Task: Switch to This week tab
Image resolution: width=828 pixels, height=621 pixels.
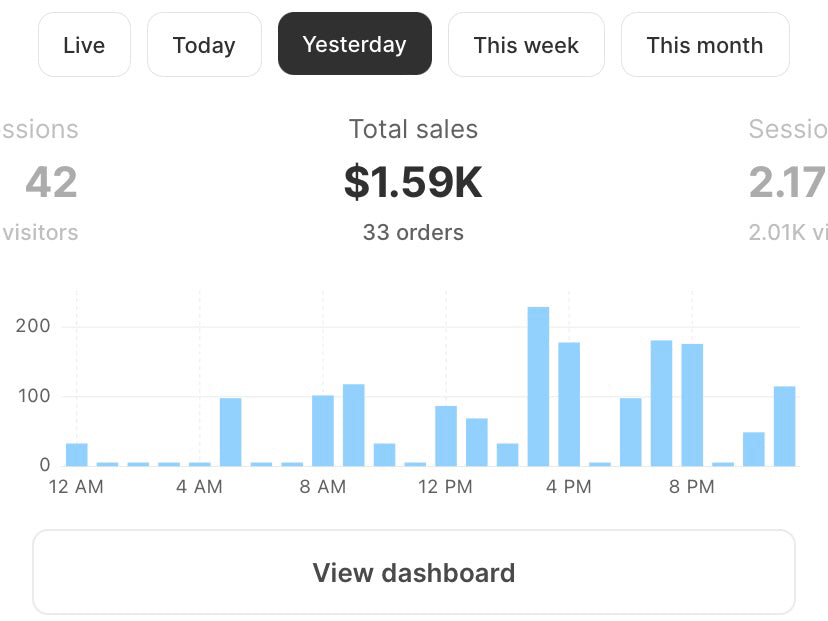Action: (x=526, y=45)
